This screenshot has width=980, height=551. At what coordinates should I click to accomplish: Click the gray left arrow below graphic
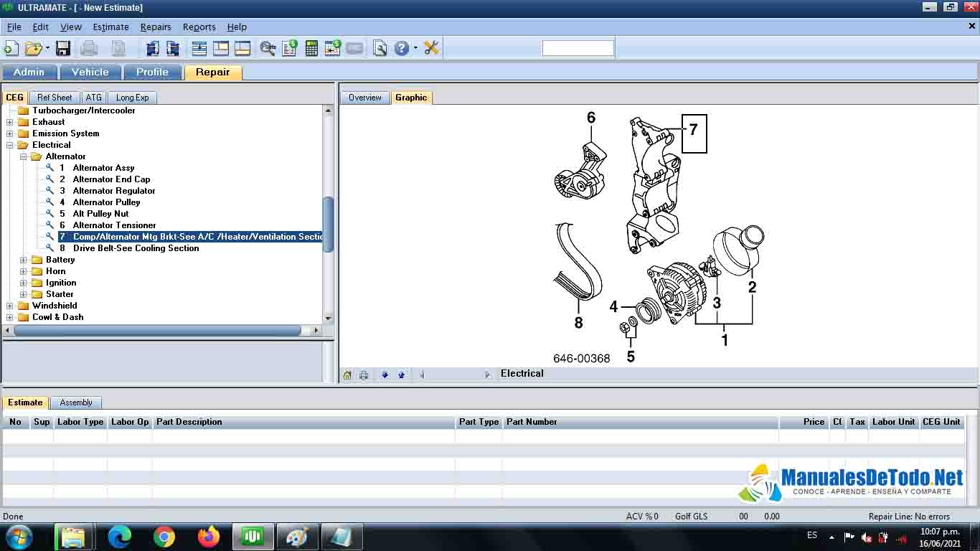click(422, 375)
